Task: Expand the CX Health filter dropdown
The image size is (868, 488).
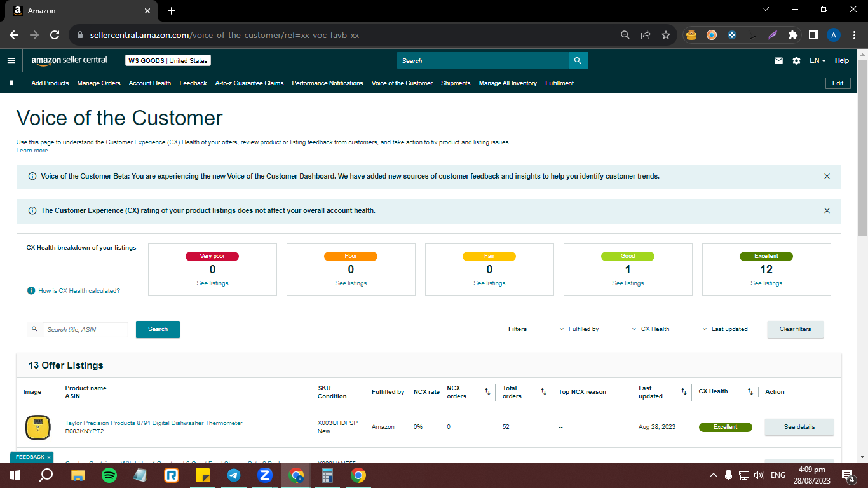Action: tap(651, 329)
